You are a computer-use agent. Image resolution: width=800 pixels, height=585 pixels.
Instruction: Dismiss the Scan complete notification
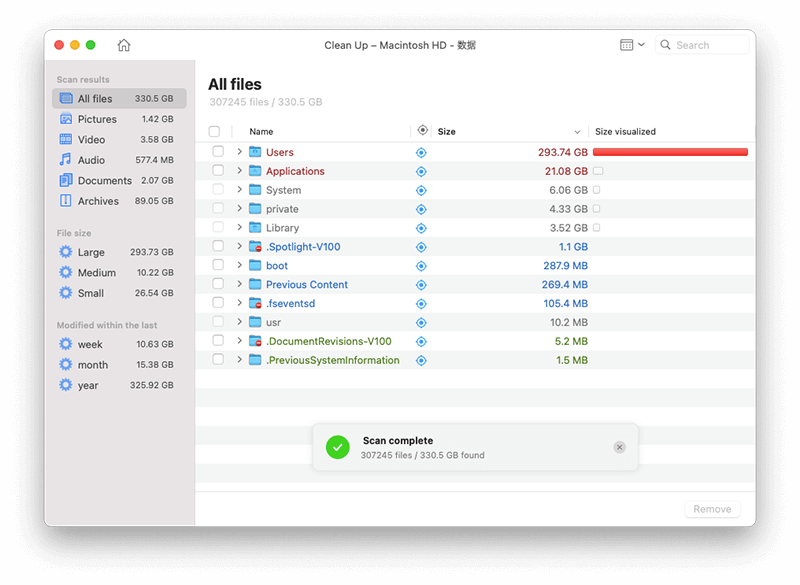click(619, 447)
